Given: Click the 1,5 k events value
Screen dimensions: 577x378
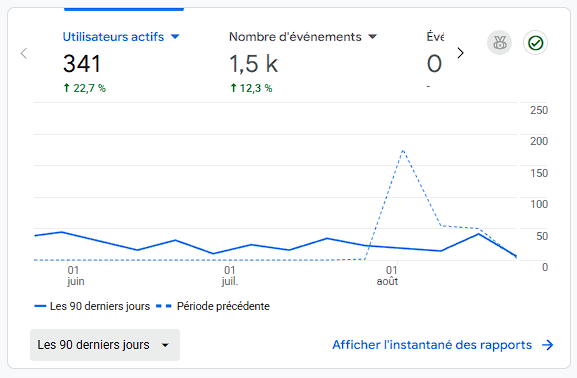Looking at the screenshot, I should (x=254, y=64).
